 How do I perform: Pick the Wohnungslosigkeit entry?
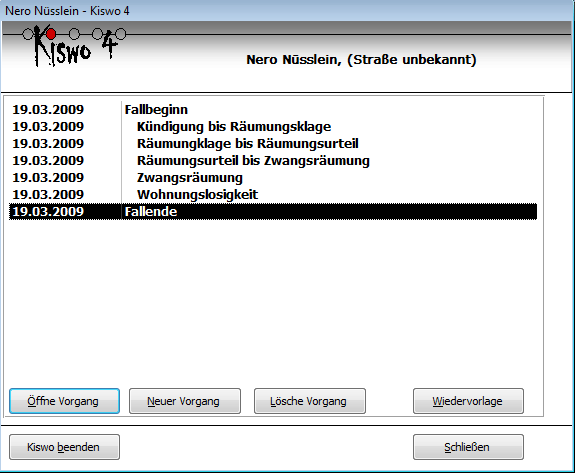click(x=273, y=194)
